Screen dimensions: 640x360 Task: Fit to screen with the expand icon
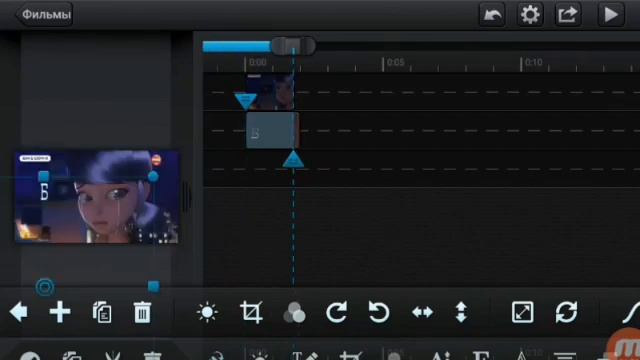[522, 312]
